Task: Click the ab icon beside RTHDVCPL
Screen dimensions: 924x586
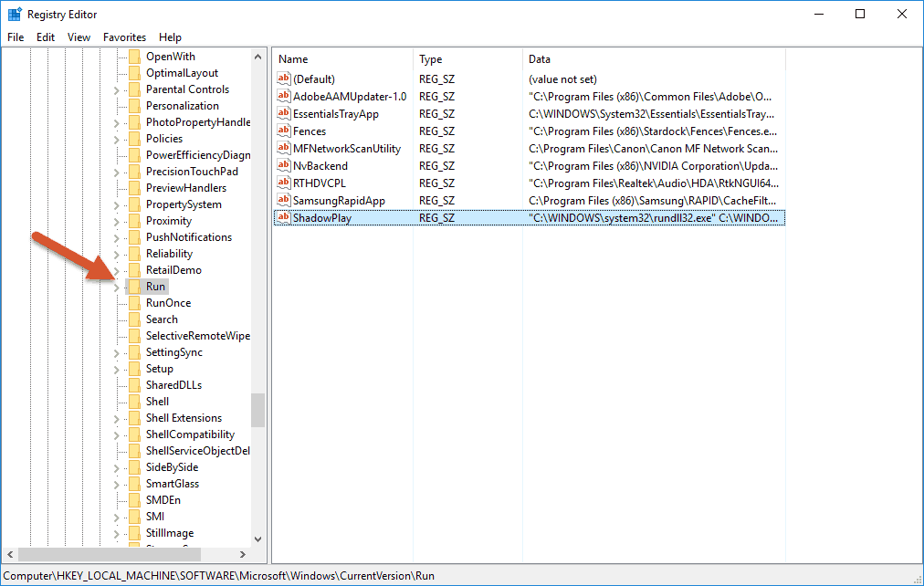Action: 284,183
